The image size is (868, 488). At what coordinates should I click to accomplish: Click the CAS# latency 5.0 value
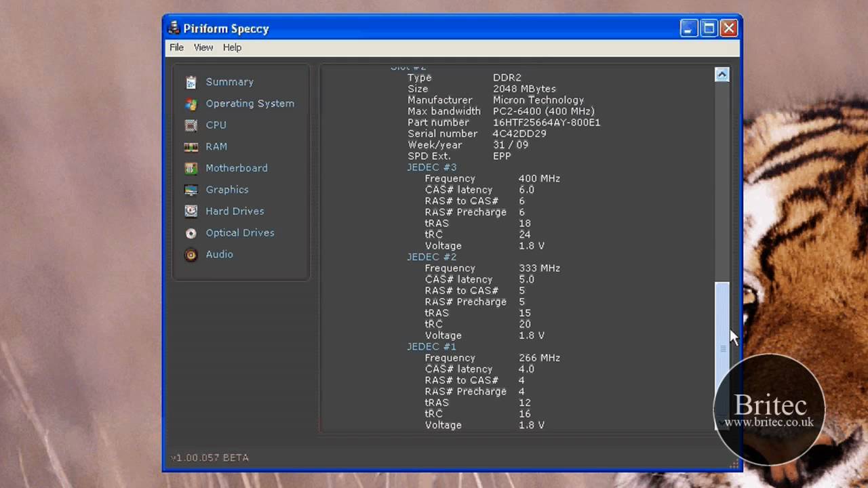pos(526,279)
